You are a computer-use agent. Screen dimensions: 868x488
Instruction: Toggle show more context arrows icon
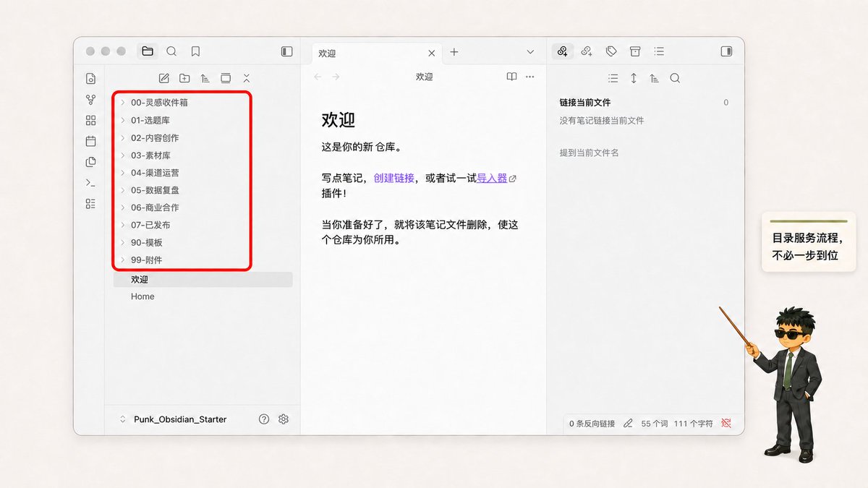point(634,78)
